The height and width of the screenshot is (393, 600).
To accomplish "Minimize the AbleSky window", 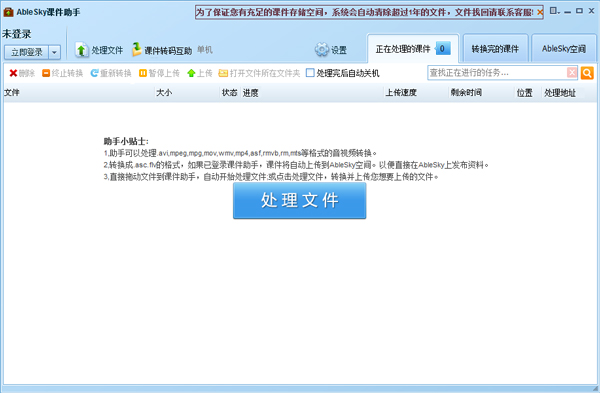I will pos(567,11).
